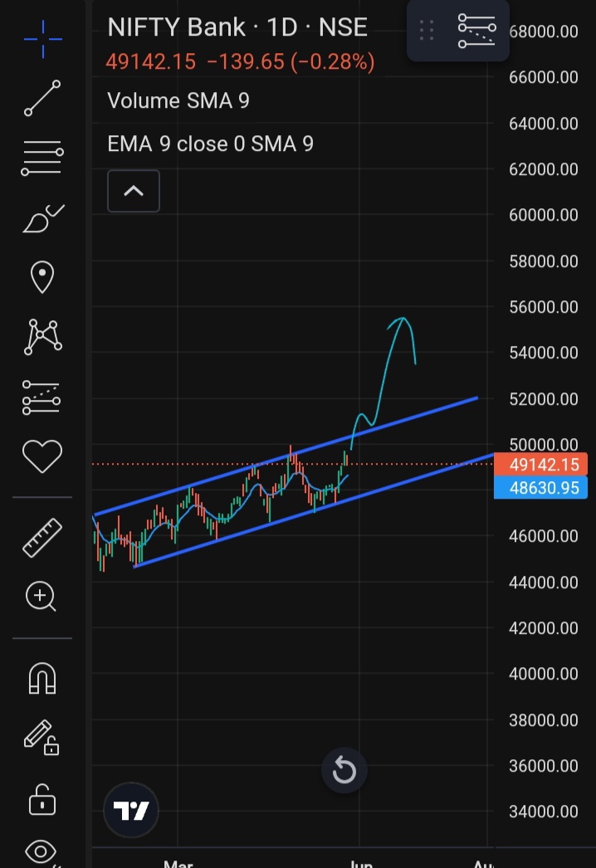Choose the location pin annotation tool
This screenshot has width=596, height=868.
[42, 276]
